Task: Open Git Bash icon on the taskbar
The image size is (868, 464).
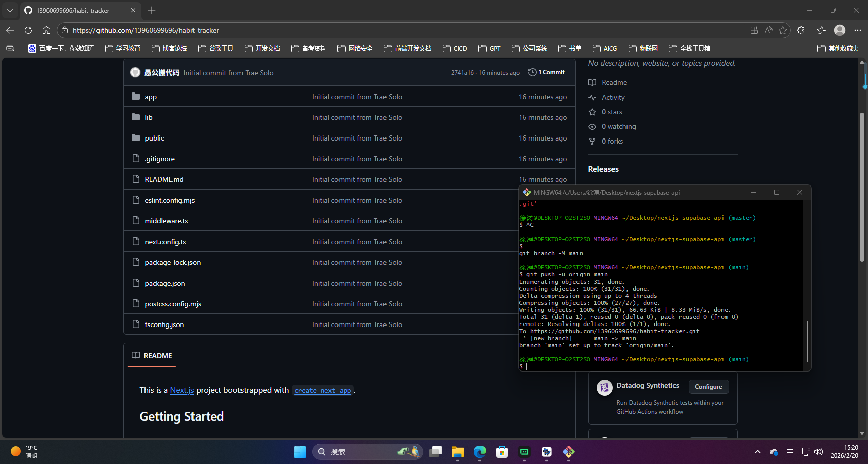Action: coord(569,452)
